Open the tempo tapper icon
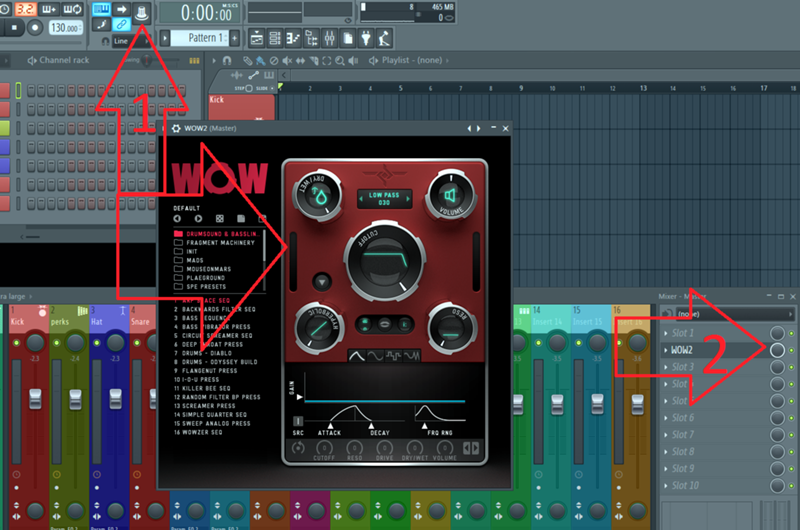The image size is (800, 530). 384,38
